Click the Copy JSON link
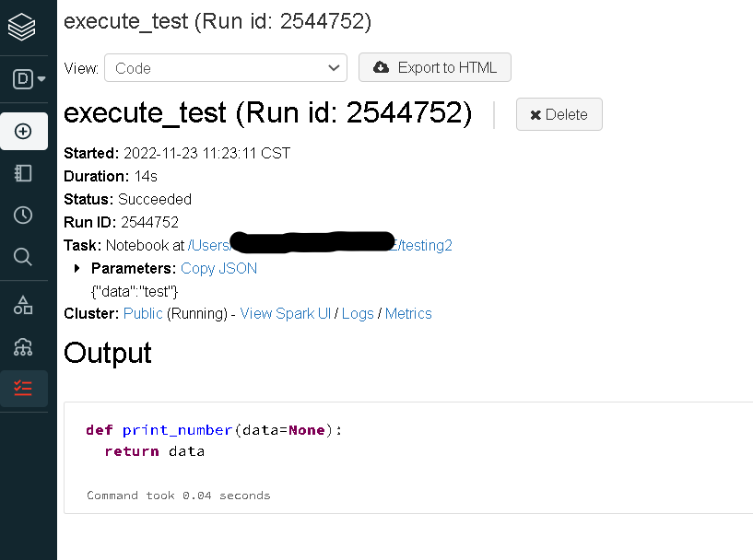753x560 pixels. tap(218, 269)
